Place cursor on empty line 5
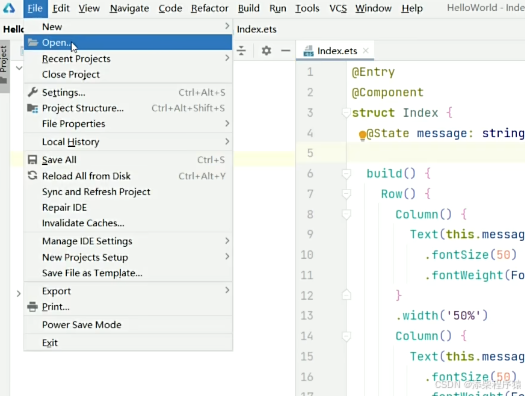 click(x=435, y=153)
